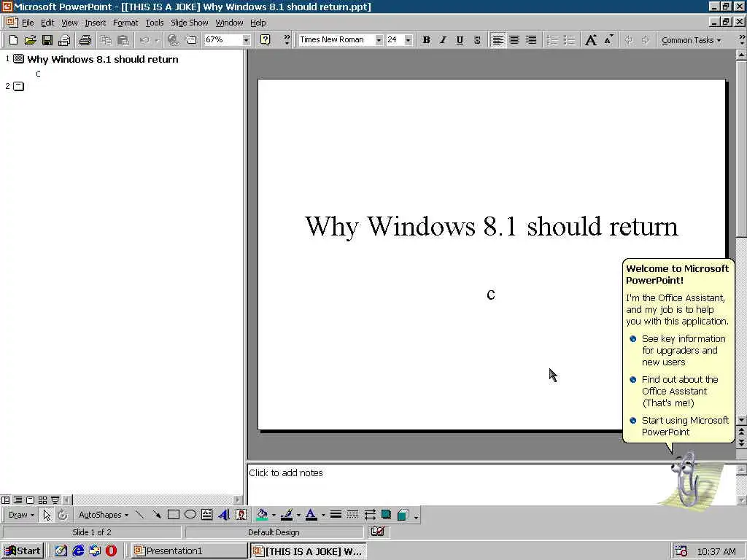Decrease font size with the small A icon
Screen dimensions: 747x560
pos(608,40)
